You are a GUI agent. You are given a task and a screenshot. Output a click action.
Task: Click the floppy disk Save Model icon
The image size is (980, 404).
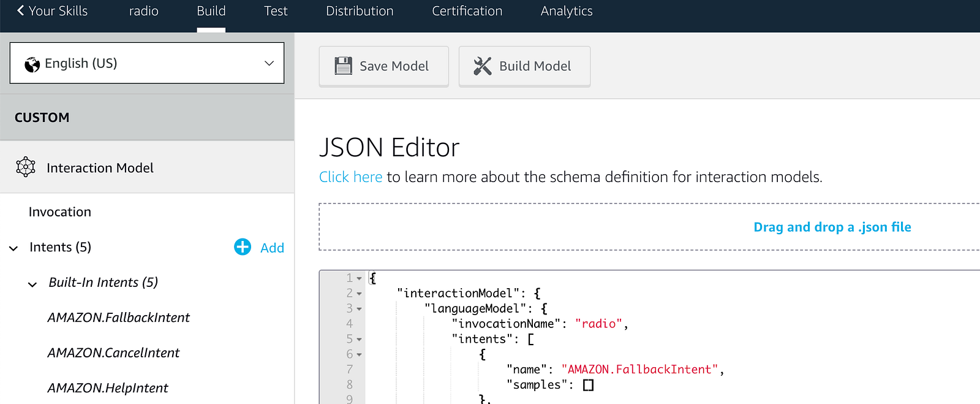(x=344, y=66)
